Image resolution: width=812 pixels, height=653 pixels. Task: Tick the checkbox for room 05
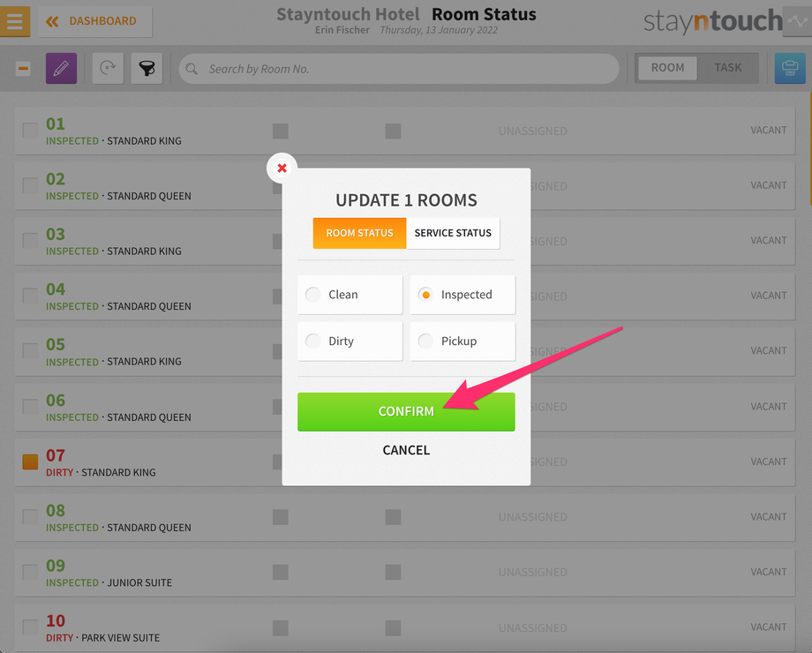pos(30,350)
